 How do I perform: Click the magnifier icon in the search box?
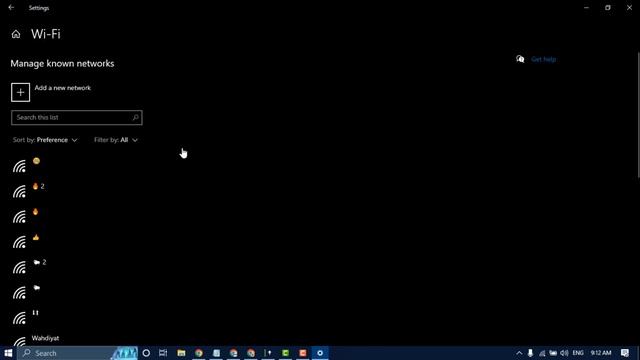(x=136, y=118)
